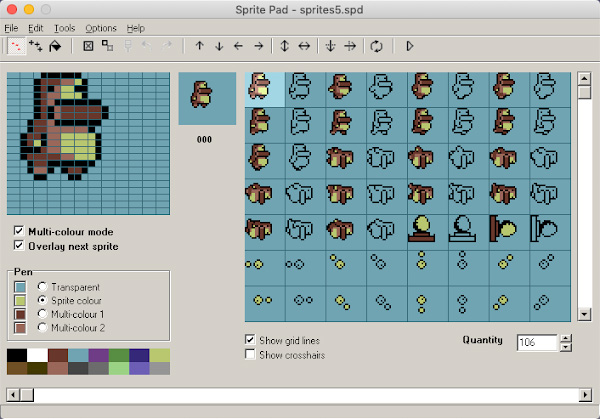Increase Quantity with the up stepper
The width and height of the screenshot is (600, 419).
(566, 338)
